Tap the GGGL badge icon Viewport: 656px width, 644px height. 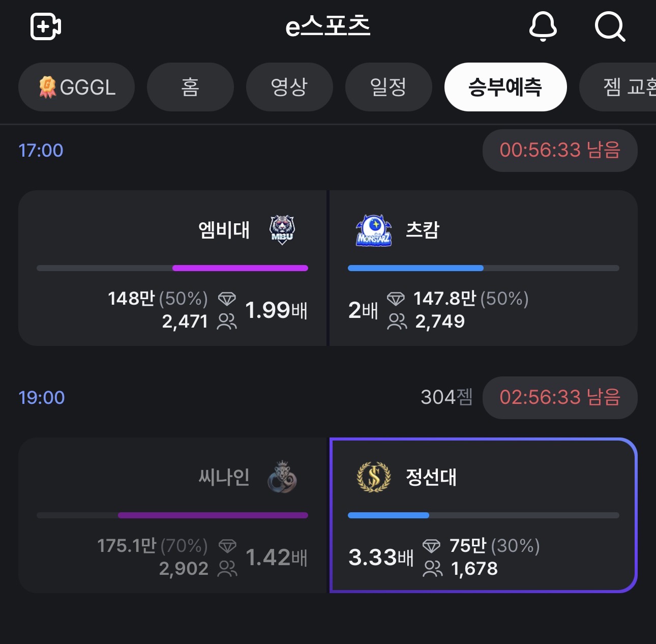coord(48,87)
